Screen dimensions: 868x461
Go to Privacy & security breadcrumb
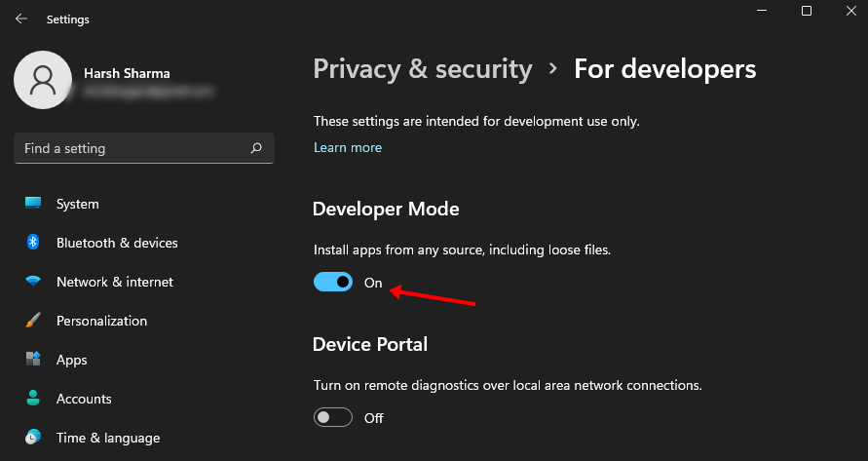[x=423, y=69]
